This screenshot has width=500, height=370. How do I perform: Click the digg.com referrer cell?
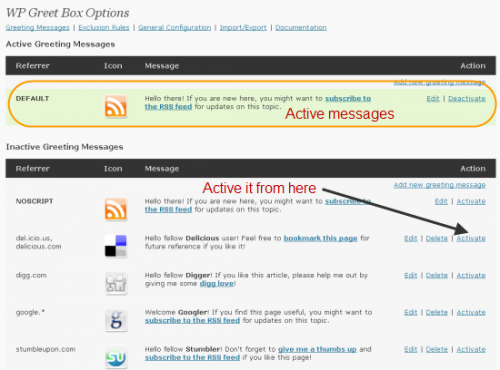tap(31, 275)
